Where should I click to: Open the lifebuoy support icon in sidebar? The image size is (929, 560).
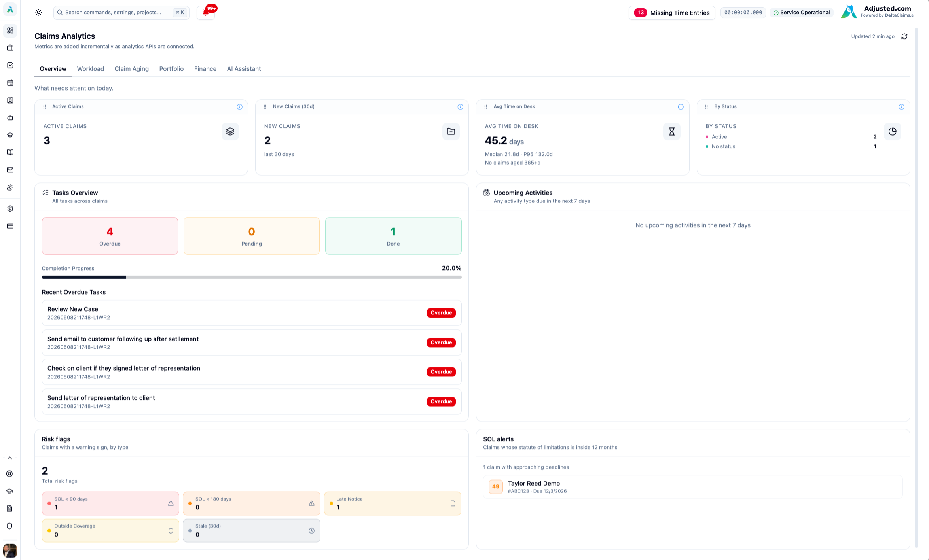click(x=10, y=473)
